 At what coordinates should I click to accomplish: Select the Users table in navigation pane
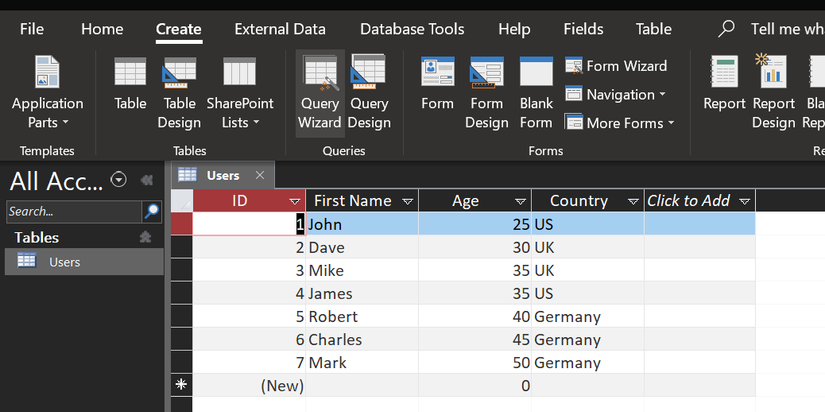click(65, 262)
